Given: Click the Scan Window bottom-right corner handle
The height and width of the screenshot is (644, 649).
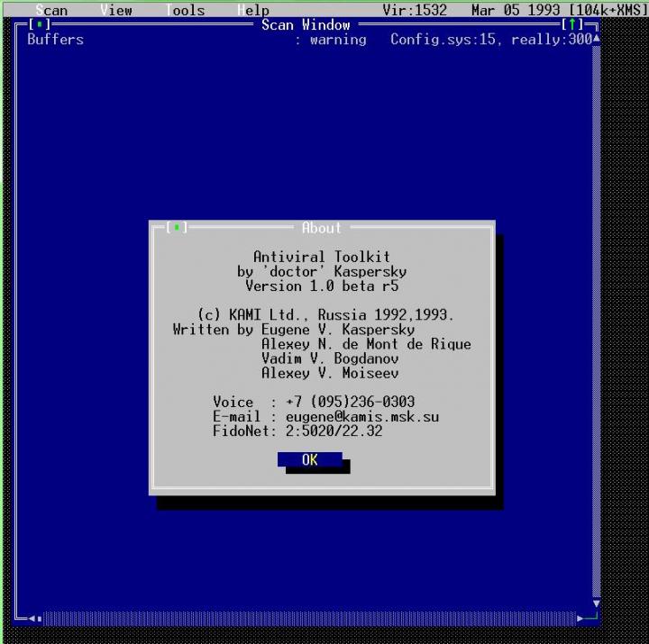Looking at the screenshot, I should (592, 618).
